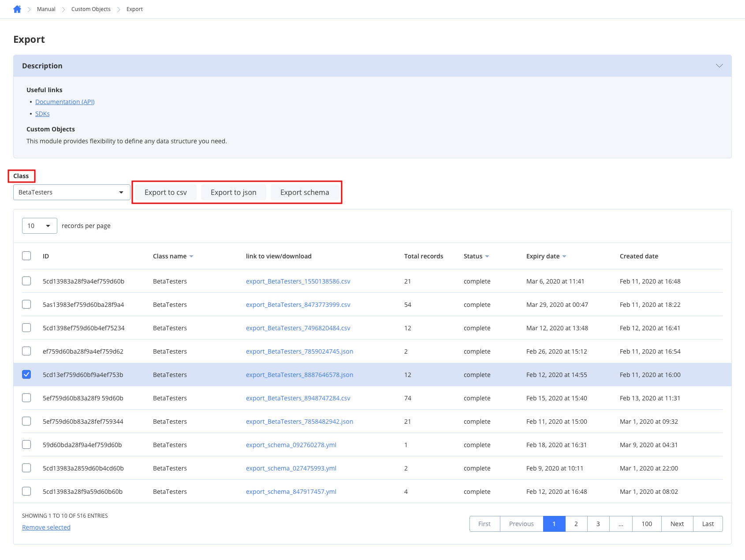Sort by Class name column arrow

[191, 257]
